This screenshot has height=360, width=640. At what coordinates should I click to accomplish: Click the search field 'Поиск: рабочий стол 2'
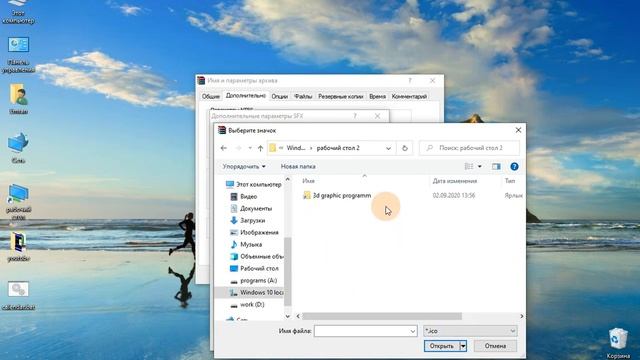pyautogui.click(x=469, y=148)
